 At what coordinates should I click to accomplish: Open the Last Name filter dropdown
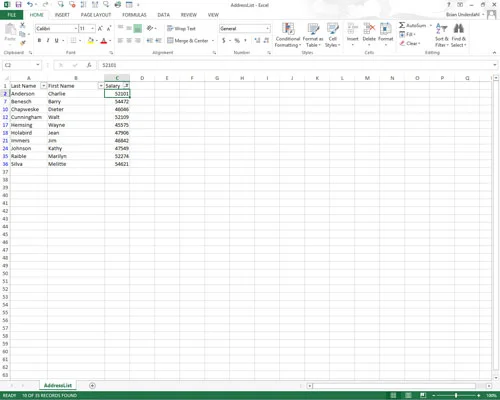point(43,86)
